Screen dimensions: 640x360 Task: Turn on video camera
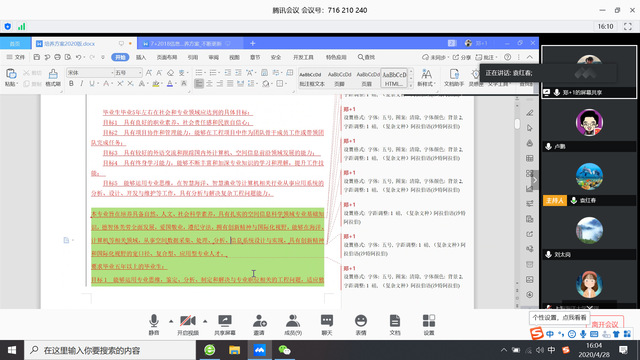188,324
